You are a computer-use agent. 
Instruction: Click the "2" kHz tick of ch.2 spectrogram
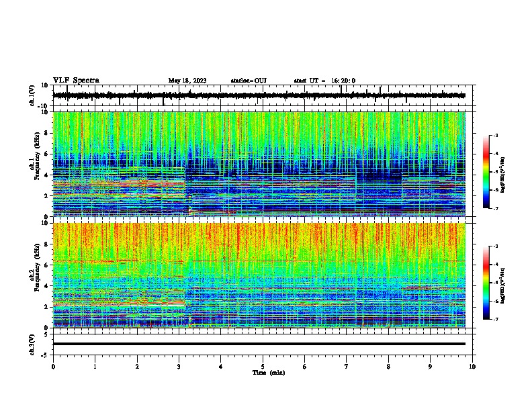pyautogui.click(x=47, y=307)
